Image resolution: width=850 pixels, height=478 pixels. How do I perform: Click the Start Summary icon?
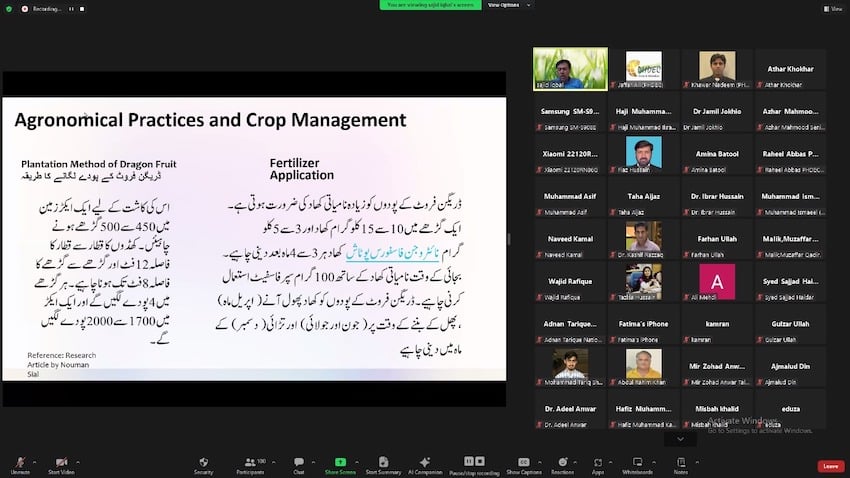coord(383,464)
